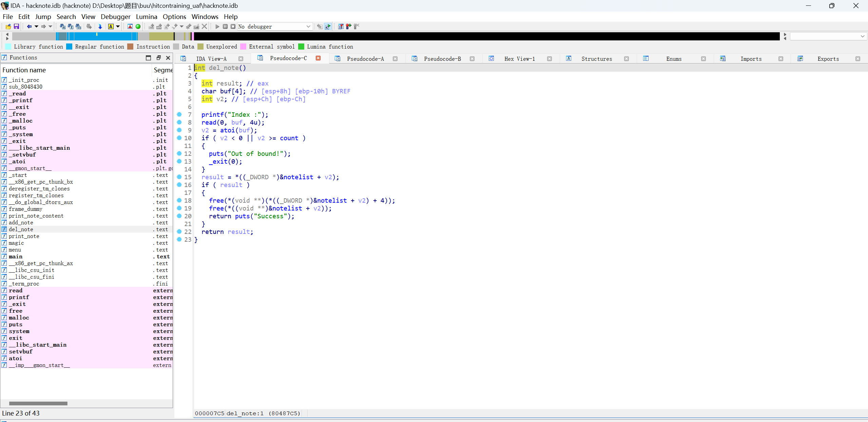Open the forward history dropdown arrow

(x=51, y=26)
